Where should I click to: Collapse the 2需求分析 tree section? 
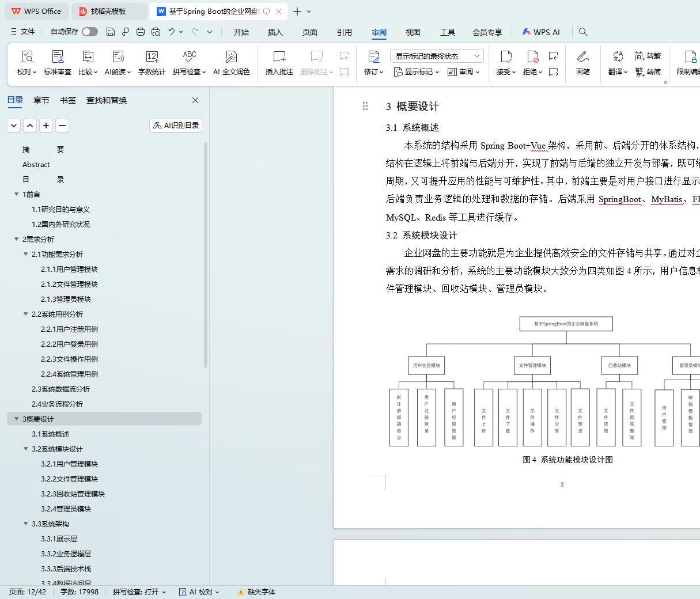coord(16,239)
